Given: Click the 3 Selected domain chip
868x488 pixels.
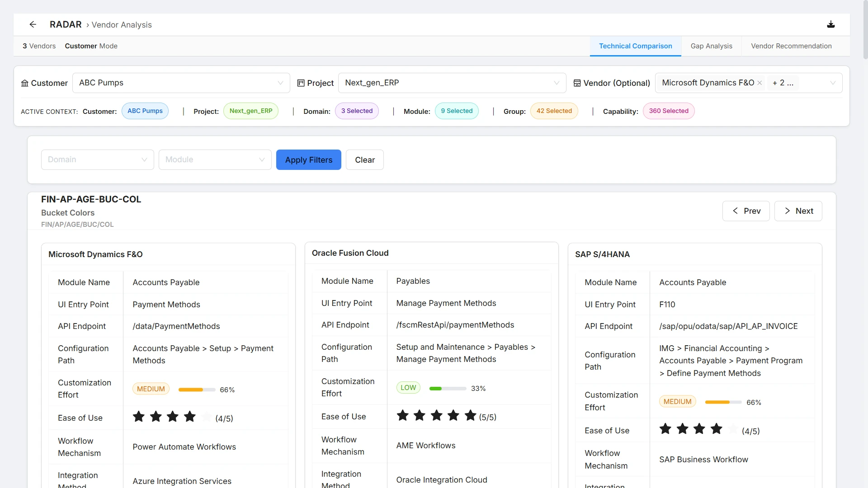Looking at the screenshot, I should coord(357,111).
